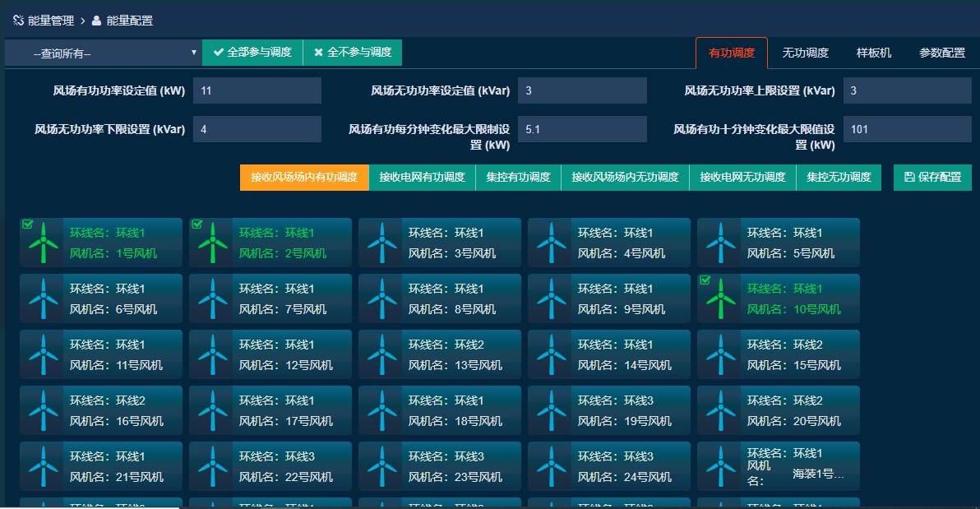This screenshot has height=509, width=980.
Task: Select the turbine icon for 22号风机
Action: 211,465
